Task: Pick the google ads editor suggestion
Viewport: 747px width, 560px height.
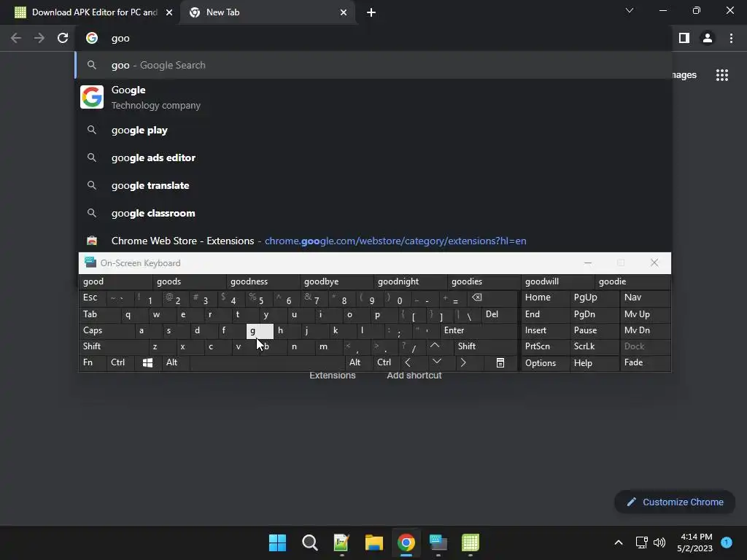Action: coord(374,157)
